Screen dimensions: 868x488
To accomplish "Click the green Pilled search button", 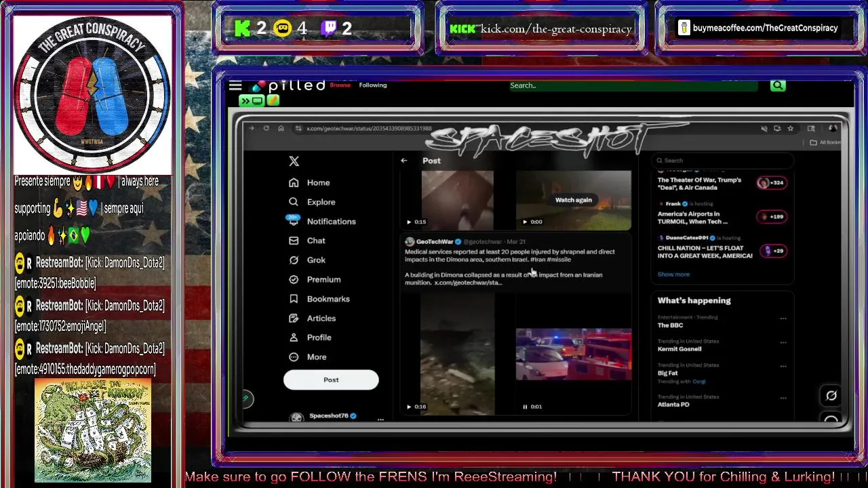I will coord(778,85).
